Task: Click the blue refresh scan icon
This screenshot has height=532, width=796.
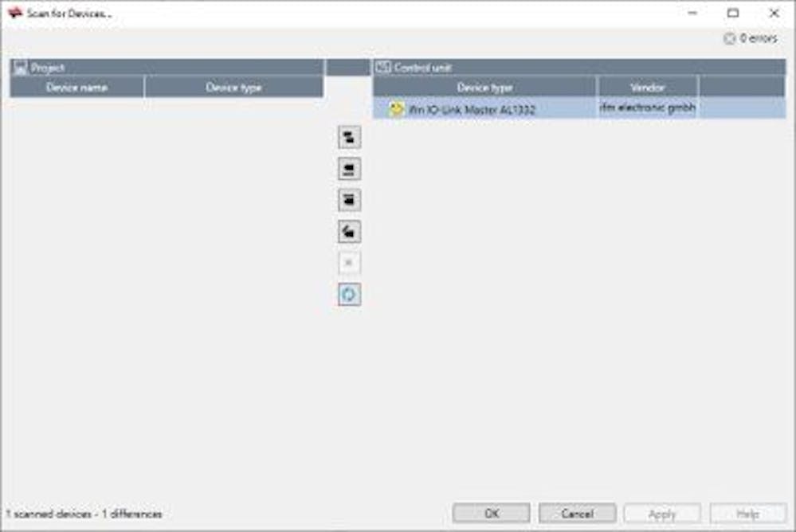Action: pos(349,295)
